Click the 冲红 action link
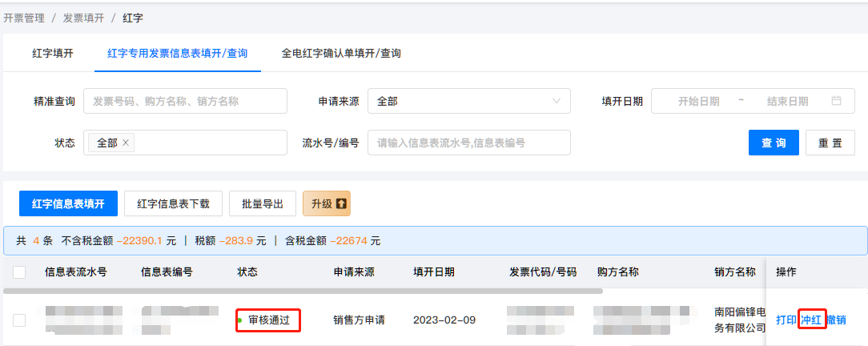This screenshot has height=346, width=868. point(811,320)
